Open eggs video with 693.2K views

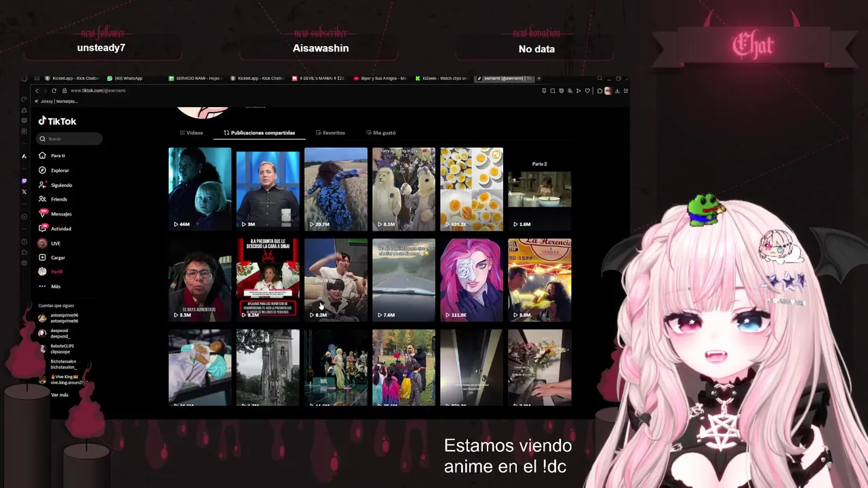pyautogui.click(x=471, y=189)
